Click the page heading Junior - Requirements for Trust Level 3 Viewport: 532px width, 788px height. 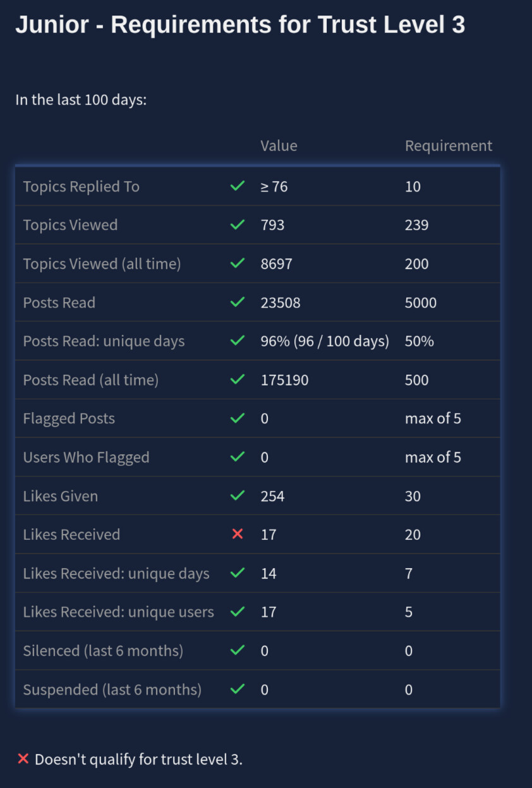tap(240, 25)
